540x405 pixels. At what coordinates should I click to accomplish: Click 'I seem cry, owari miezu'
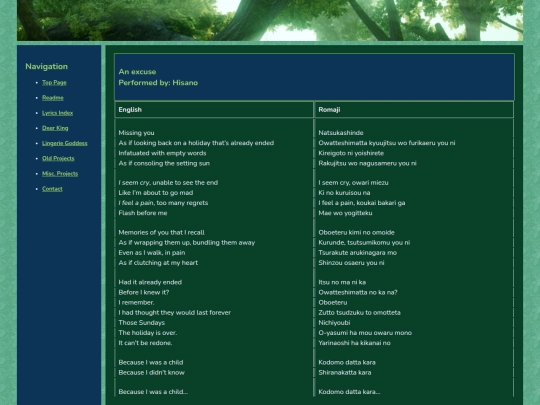coord(353,183)
